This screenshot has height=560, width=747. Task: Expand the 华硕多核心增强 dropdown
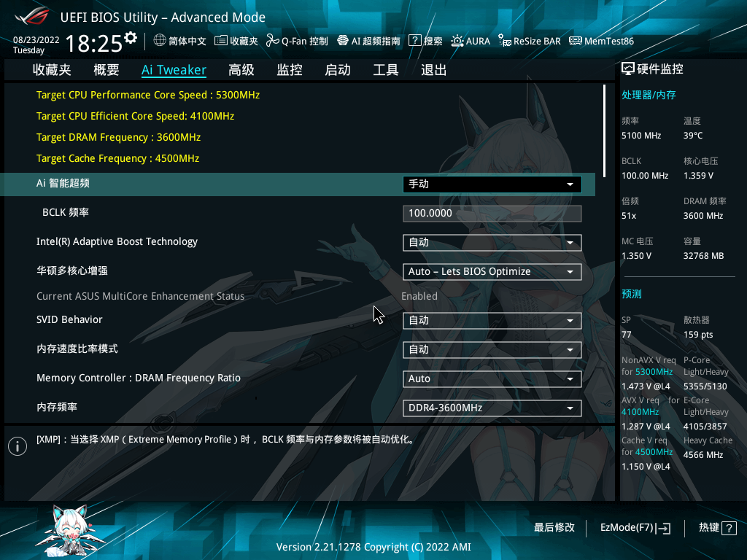click(492, 271)
